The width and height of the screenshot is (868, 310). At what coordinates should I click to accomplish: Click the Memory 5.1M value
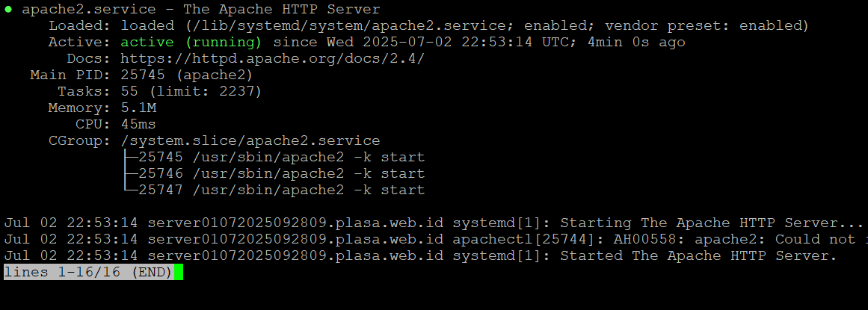[138, 108]
